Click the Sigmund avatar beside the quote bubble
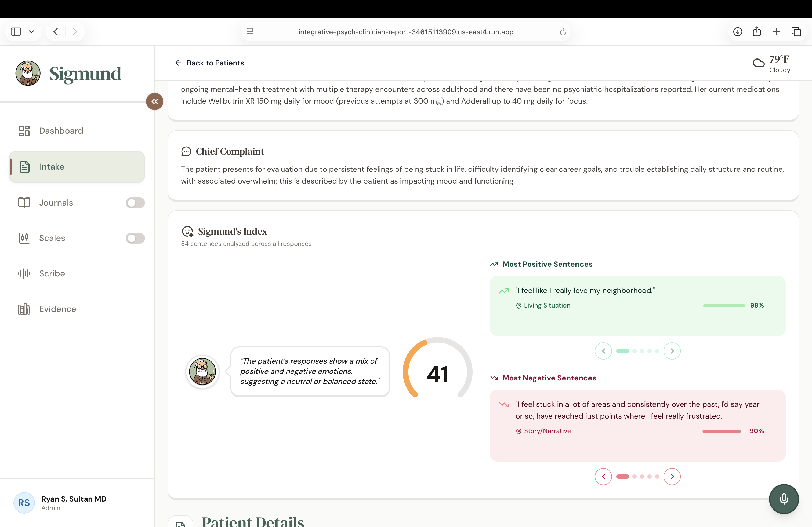This screenshot has width=812, height=527. 202,372
